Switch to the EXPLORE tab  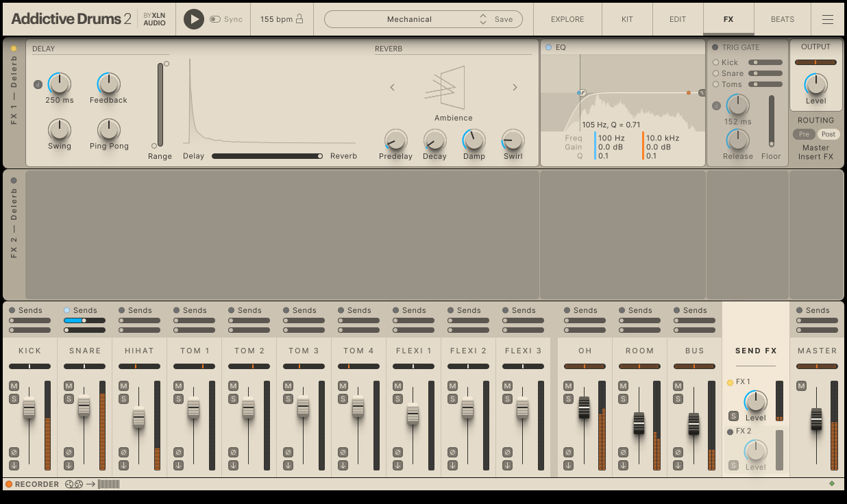tap(567, 19)
